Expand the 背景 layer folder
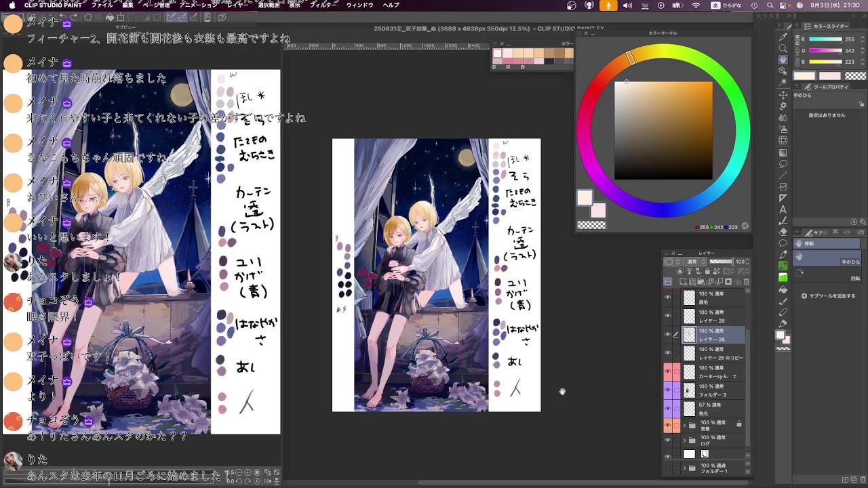This screenshot has height=488, width=868. coord(684,425)
